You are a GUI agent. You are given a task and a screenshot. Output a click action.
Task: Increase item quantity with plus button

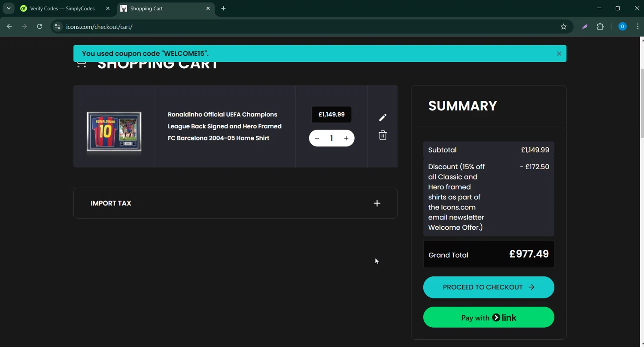[x=346, y=138]
